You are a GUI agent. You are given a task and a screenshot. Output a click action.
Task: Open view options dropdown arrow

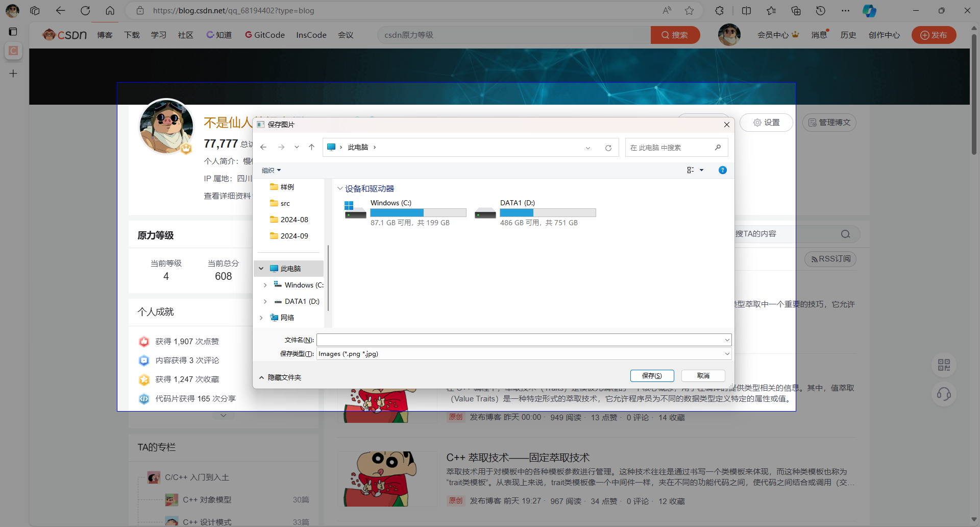[702, 170]
